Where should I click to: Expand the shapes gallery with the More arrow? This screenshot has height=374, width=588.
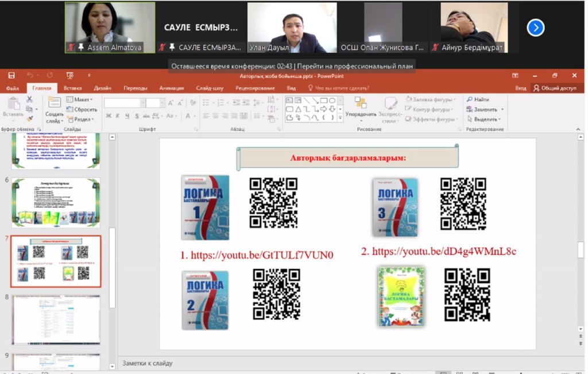pyautogui.click(x=340, y=118)
